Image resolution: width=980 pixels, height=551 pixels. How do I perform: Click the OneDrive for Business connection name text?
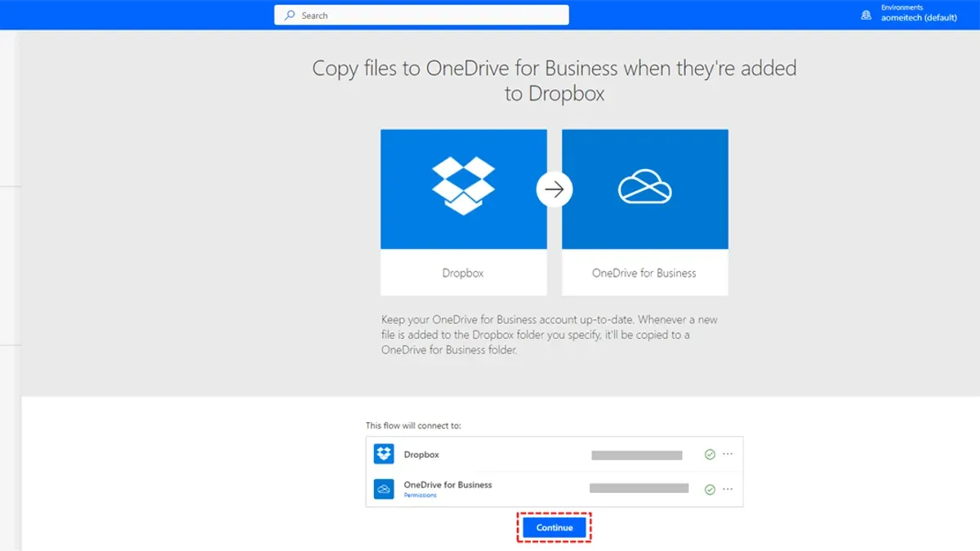click(x=448, y=485)
